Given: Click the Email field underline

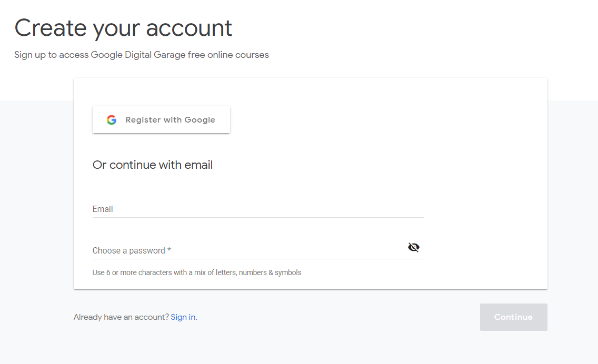Looking at the screenshot, I should pyautogui.click(x=258, y=217).
